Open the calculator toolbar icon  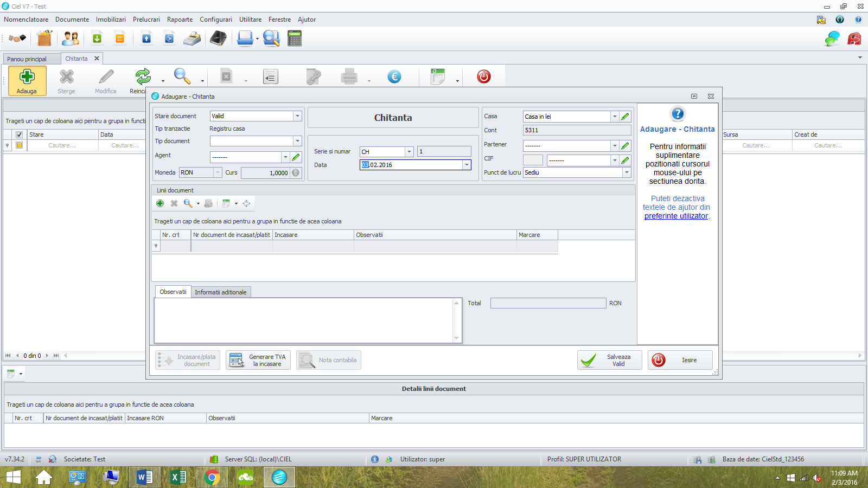tap(295, 38)
